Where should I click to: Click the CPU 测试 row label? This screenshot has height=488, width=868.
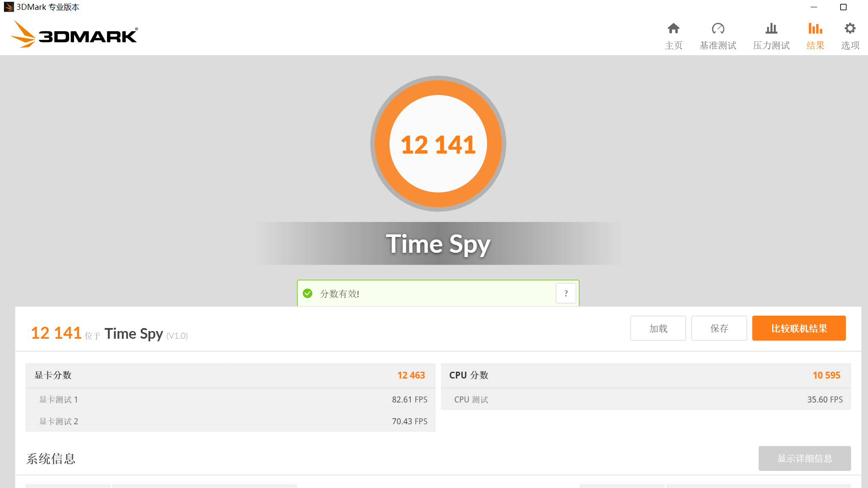point(471,399)
